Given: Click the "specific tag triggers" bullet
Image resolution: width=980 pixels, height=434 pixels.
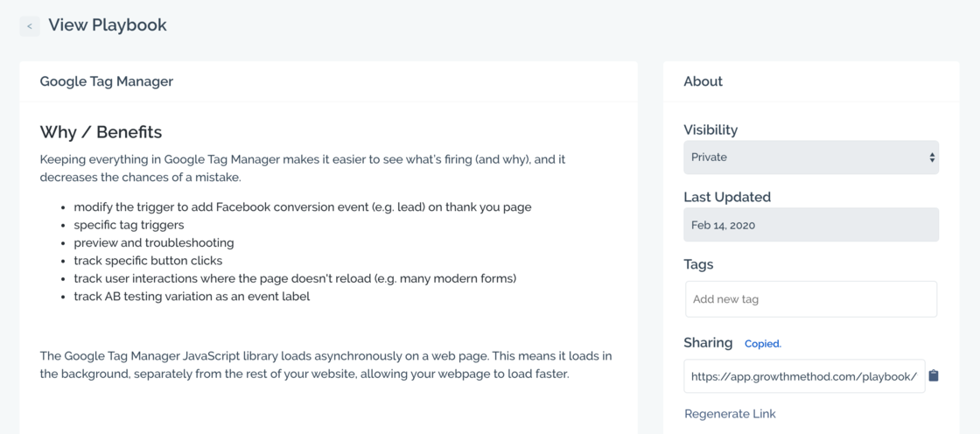Looking at the screenshot, I should click(129, 225).
